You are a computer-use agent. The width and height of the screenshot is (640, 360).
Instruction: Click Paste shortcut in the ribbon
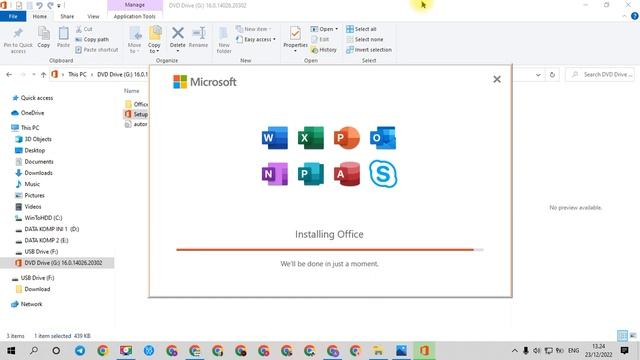[x=97, y=49]
